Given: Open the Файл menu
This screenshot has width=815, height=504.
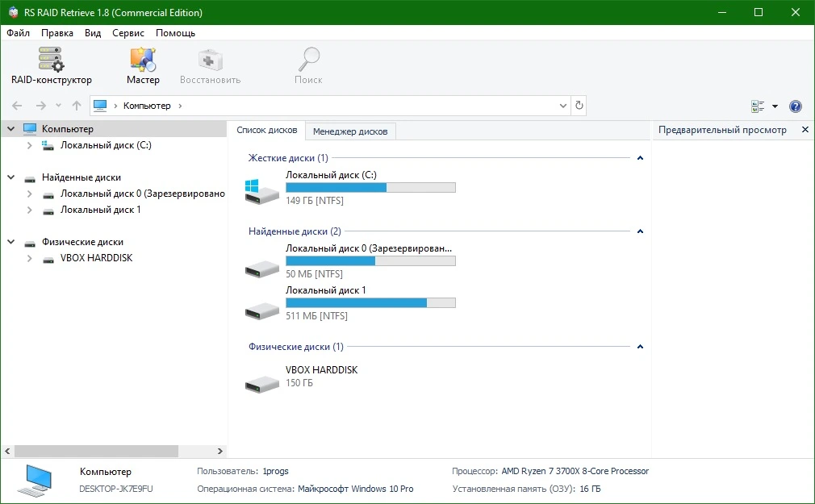Looking at the screenshot, I should point(19,33).
